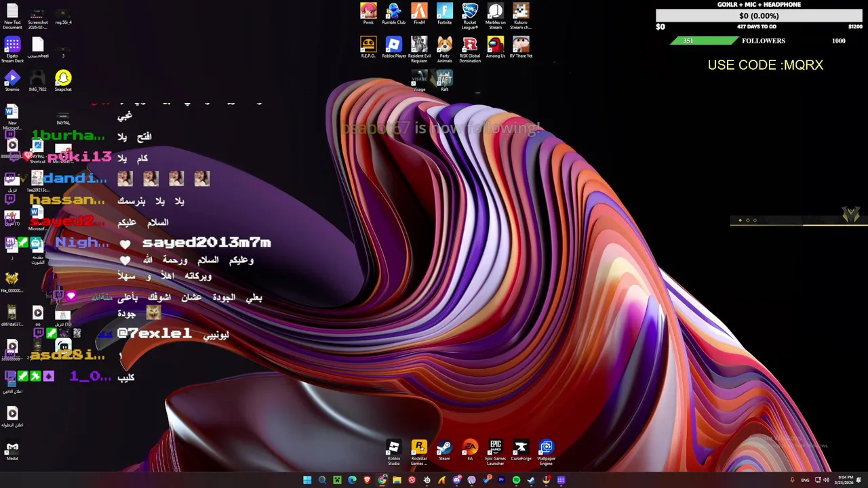The height and width of the screenshot is (488, 868).
Task: Launch Fortnite from the desktop
Action: pyautogui.click(x=444, y=14)
